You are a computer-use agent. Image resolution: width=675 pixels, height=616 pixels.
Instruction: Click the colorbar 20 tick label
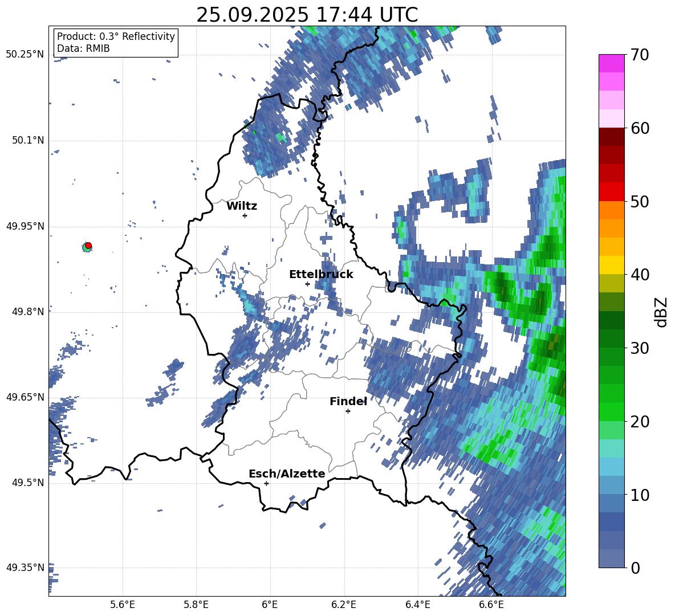pyautogui.click(x=640, y=422)
